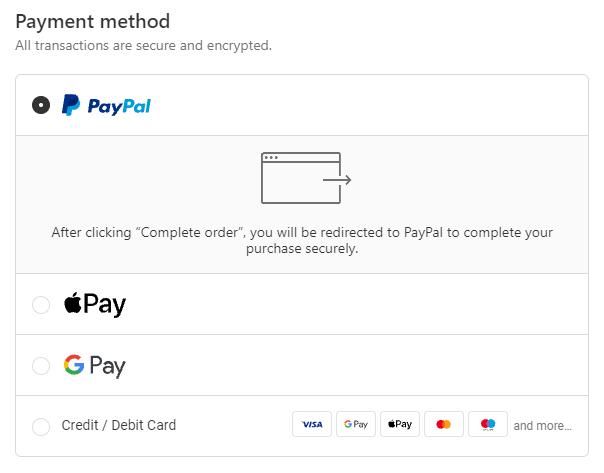Click the "and more..." text

[x=542, y=426]
